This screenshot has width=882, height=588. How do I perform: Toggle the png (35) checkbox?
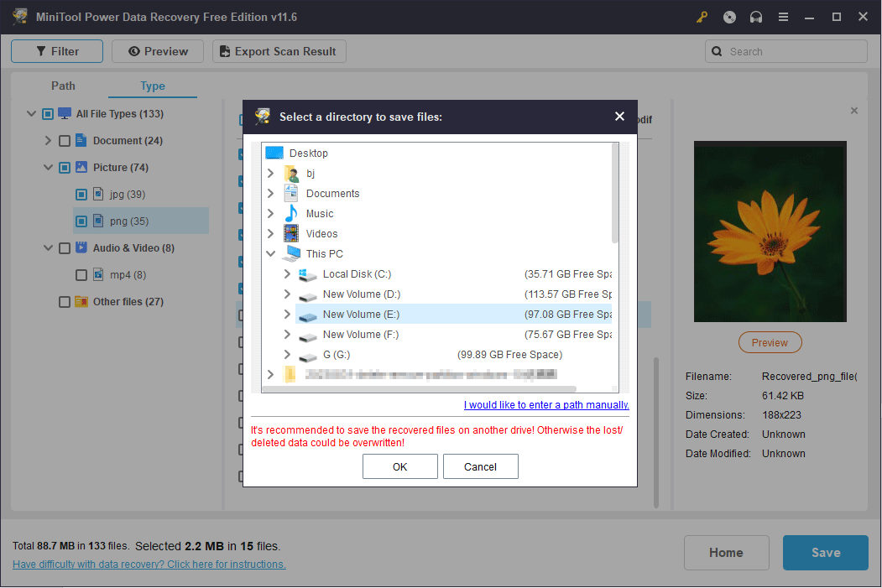[x=81, y=221]
